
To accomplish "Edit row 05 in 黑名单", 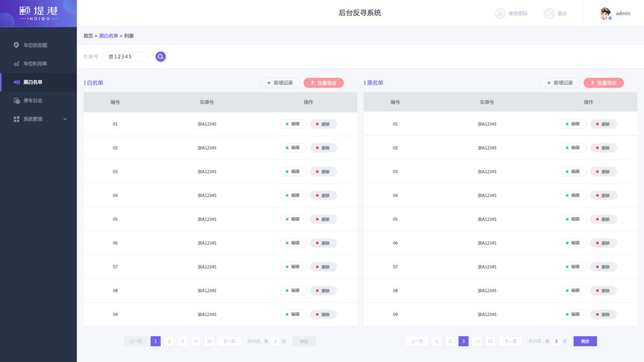I will pos(573,219).
